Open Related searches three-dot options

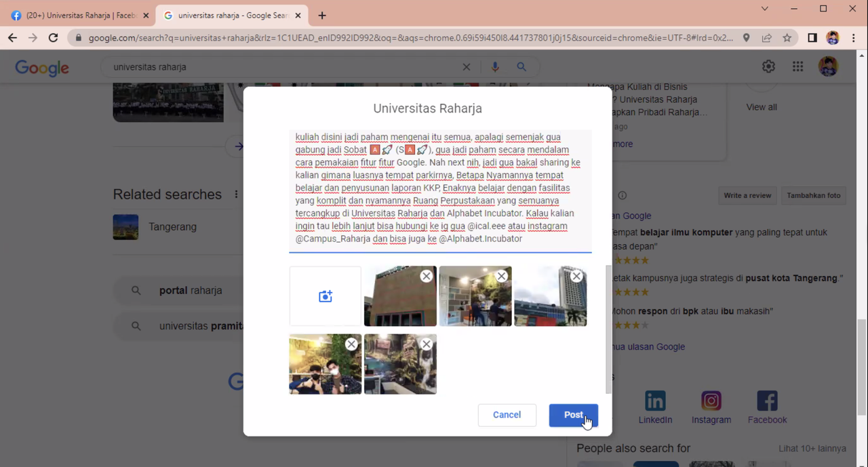click(x=236, y=195)
